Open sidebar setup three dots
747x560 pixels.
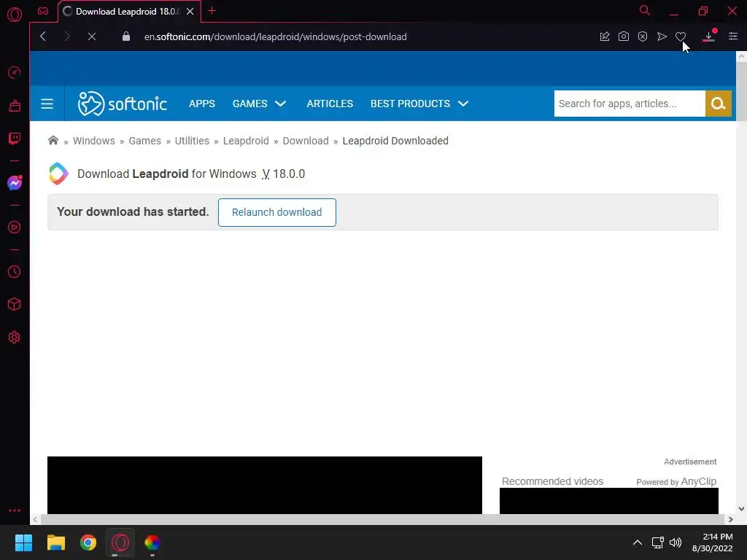click(15, 510)
